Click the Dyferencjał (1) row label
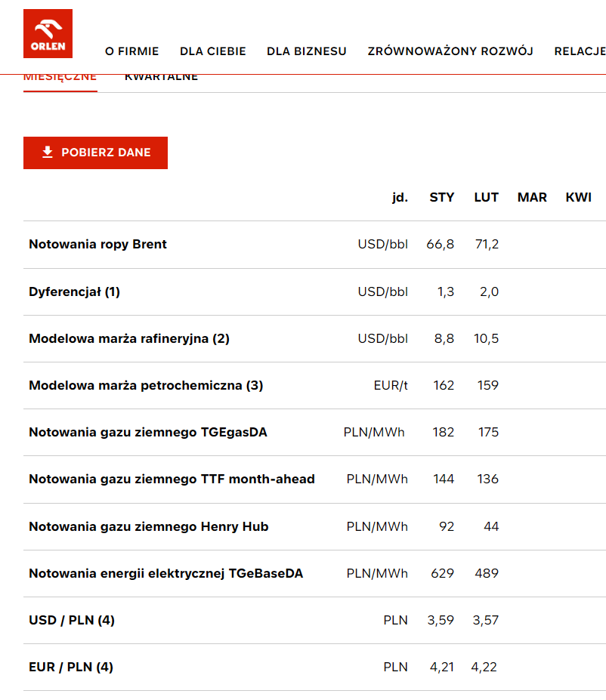The image size is (606, 700). (x=75, y=291)
